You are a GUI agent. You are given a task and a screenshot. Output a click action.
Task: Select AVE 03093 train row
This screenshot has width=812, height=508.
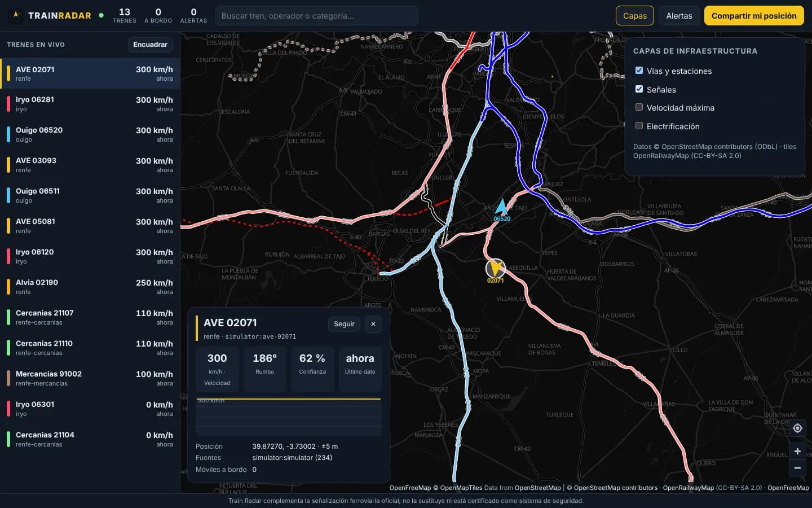[x=90, y=165]
